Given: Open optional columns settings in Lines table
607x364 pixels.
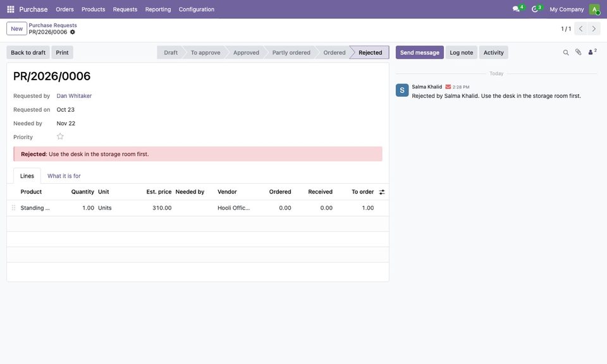Looking at the screenshot, I should click(x=382, y=192).
